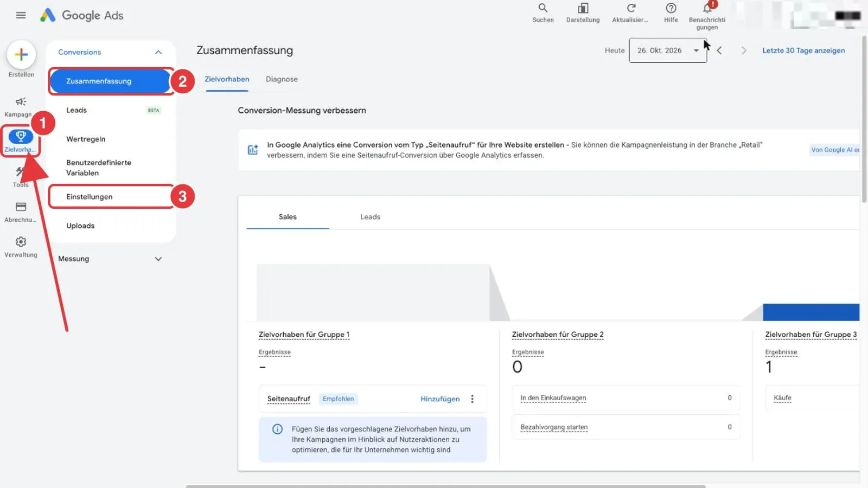Open Einstellungen menu item

coord(111,197)
